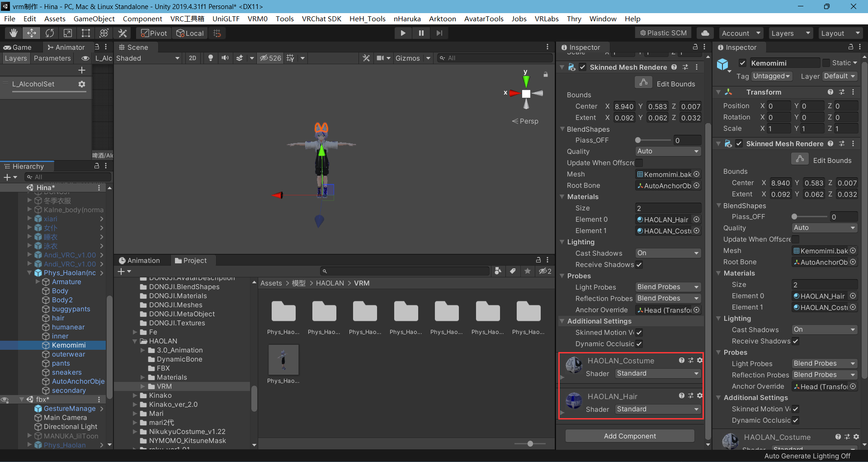The width and height of the screenshot is (868, 462).
Task: Select the combined Transform tool
Action: (x=104, y=33)
